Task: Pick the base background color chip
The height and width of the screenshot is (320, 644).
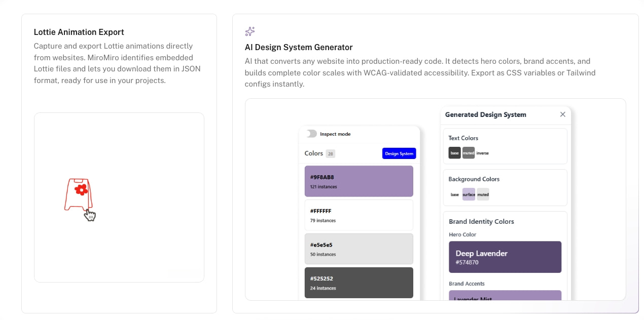Action: tap(455, 194)
